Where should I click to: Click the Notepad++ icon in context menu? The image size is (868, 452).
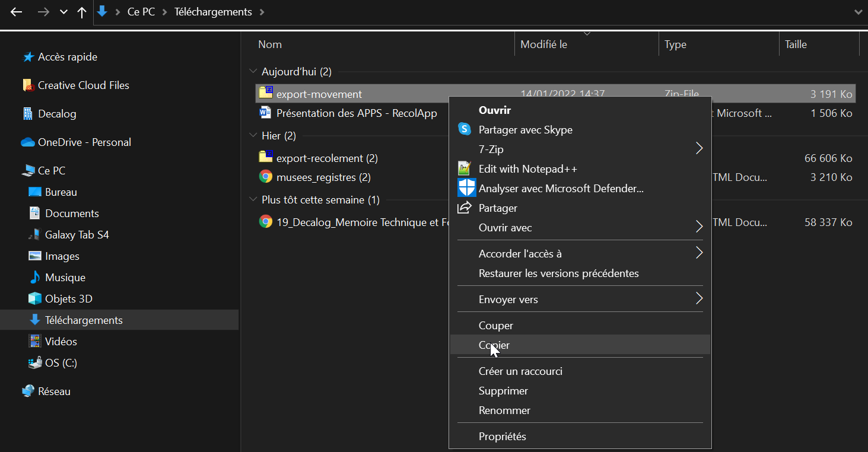[464, 169]
